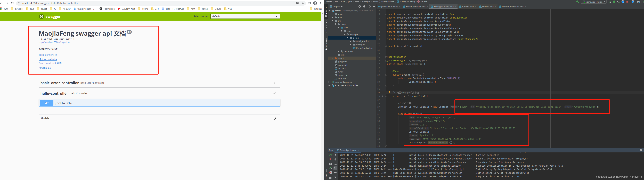Screen dimensions: 644x180
Task: Reload the browser page
Action: (12, 3)
